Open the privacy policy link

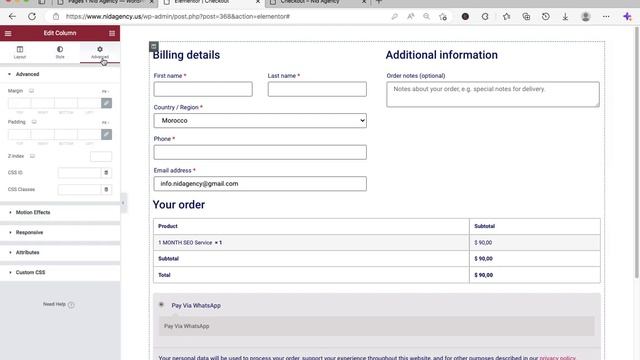(x=558, y=358)
